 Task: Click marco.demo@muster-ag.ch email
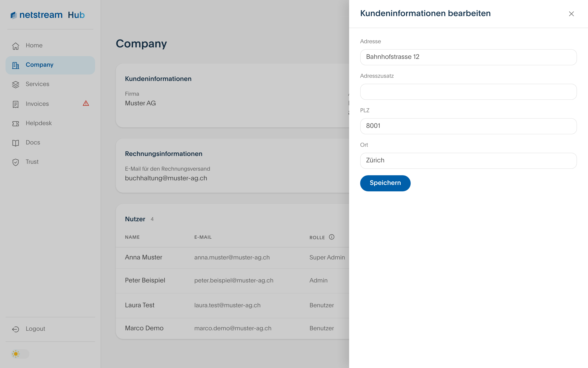pyautogui.click(x=233, y=328)
